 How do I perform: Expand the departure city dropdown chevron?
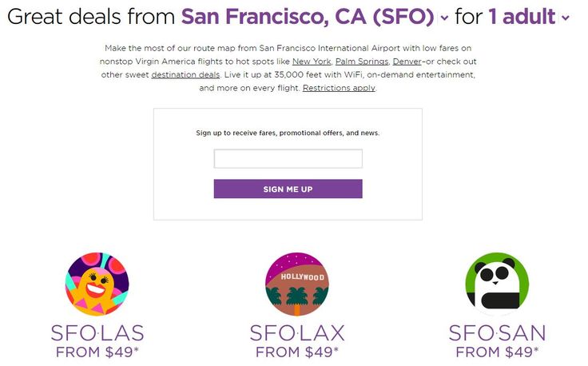[x=444, y=18]
